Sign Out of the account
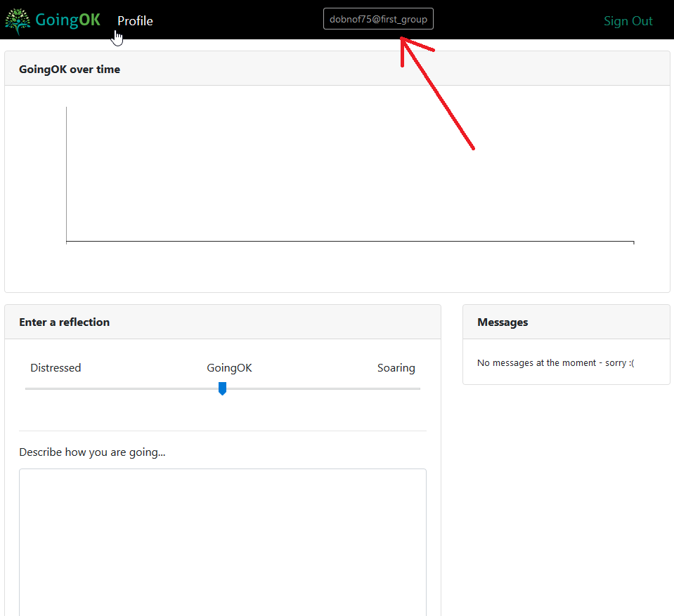The width and height of the screenshot is (674, 616). pos(628,21)
